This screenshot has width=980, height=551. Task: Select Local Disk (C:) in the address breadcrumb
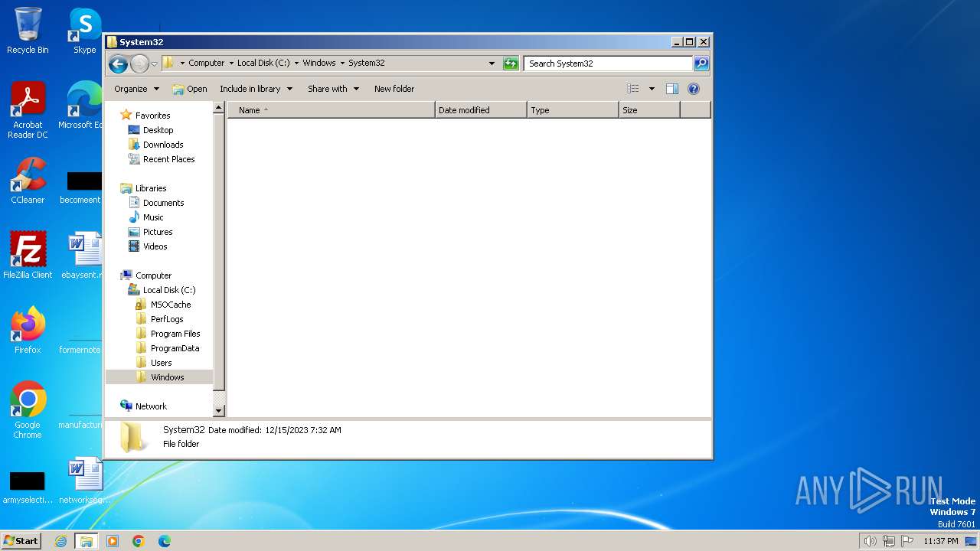[x=263, y=64]
